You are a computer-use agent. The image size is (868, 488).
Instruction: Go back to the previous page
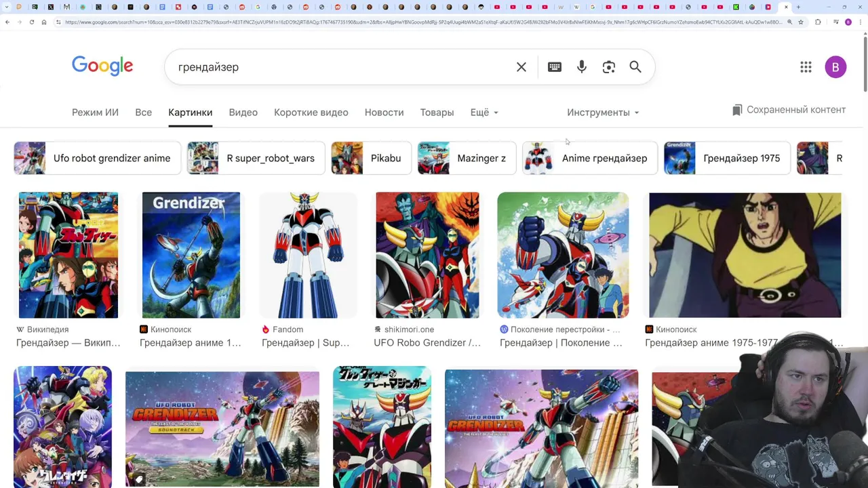point(7,22)
